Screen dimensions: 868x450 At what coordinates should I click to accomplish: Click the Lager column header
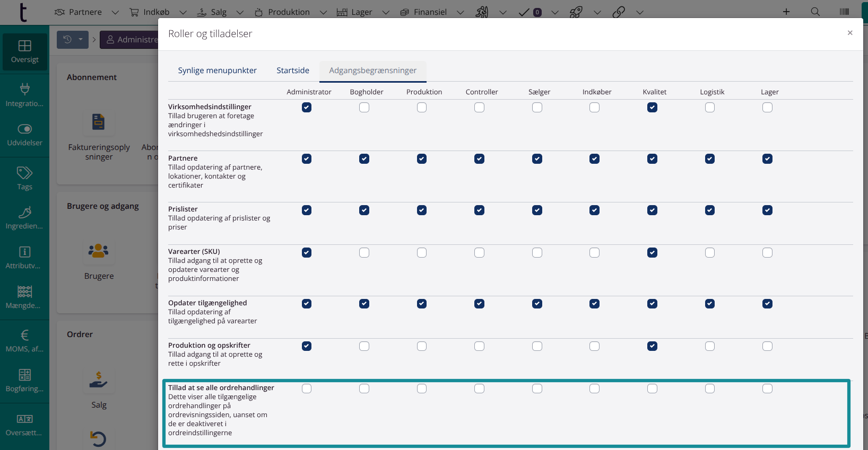pyautogui.click(x=769, y=92)
